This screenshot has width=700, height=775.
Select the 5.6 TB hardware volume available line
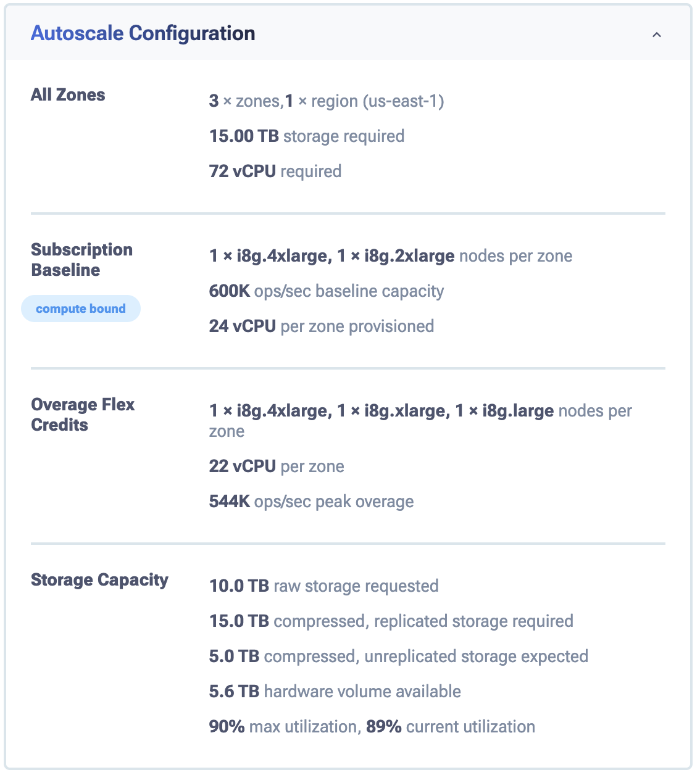(335, 692)
